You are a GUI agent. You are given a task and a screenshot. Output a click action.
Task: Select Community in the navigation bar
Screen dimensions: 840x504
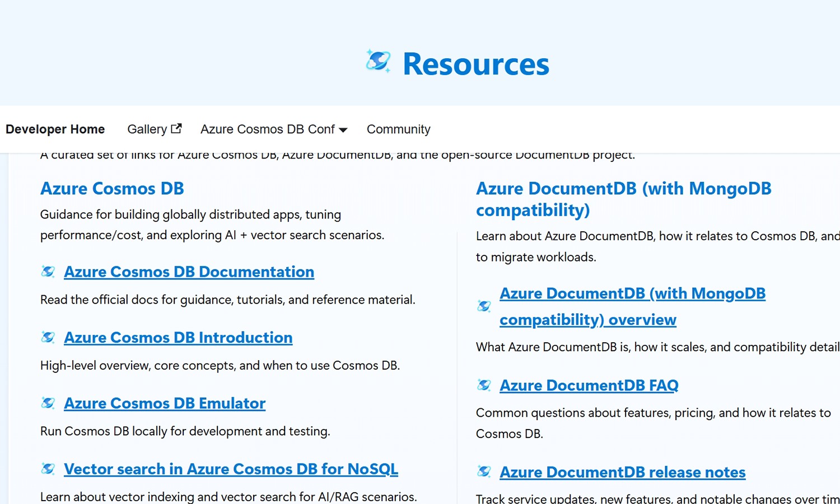[x=398, y=129]
